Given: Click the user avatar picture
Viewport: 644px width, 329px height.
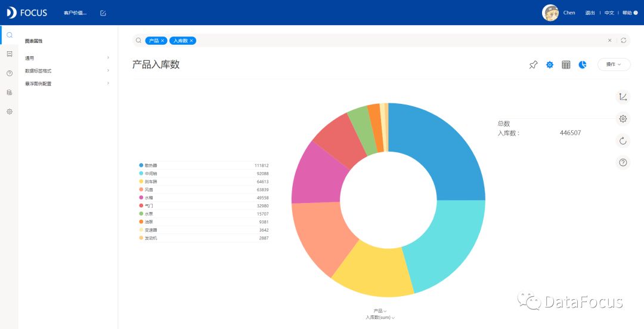Looking at the screenshot, I should pyautogui.click(x=550, y=13).
